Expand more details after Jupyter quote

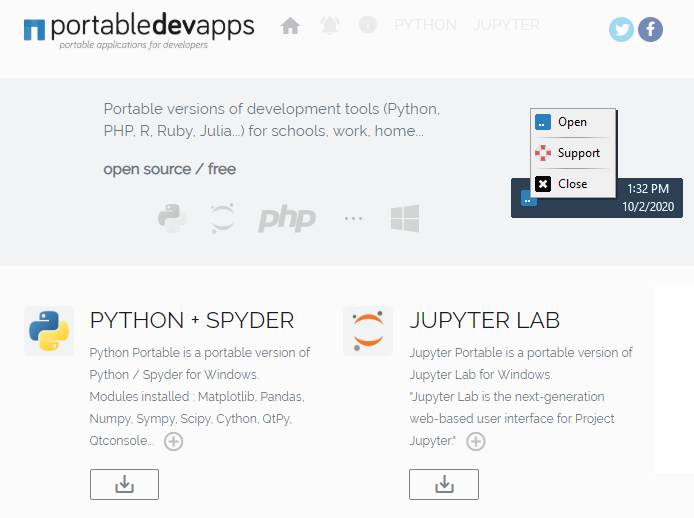pos(476,441)
